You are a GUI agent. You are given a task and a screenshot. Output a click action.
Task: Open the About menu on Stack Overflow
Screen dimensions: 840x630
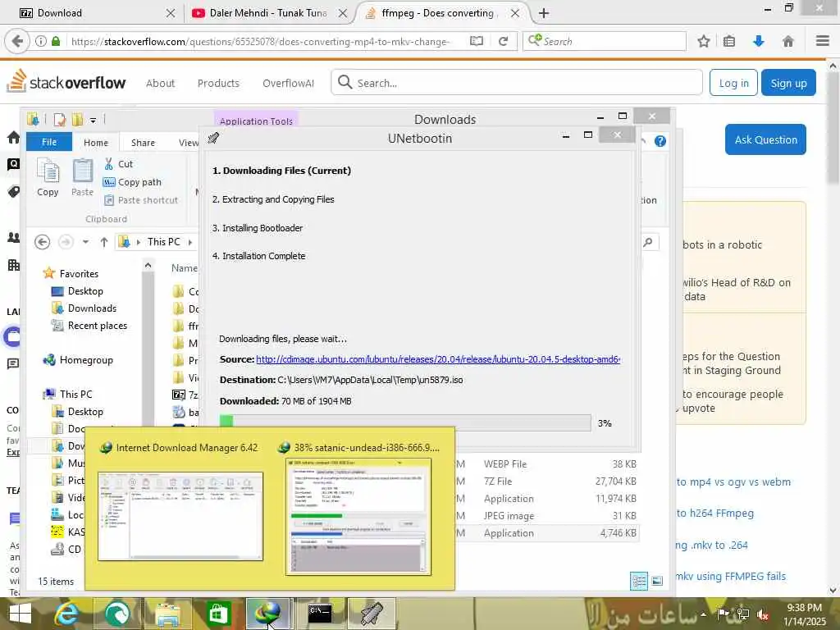[160, 83]
